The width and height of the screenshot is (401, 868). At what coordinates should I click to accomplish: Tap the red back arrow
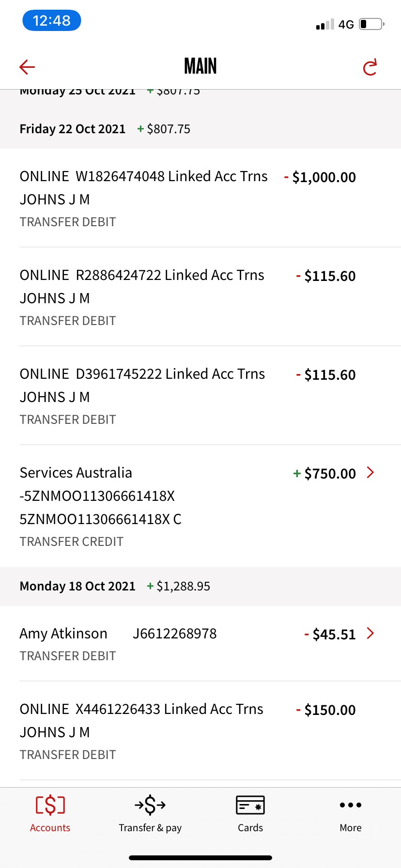(27, 67)
